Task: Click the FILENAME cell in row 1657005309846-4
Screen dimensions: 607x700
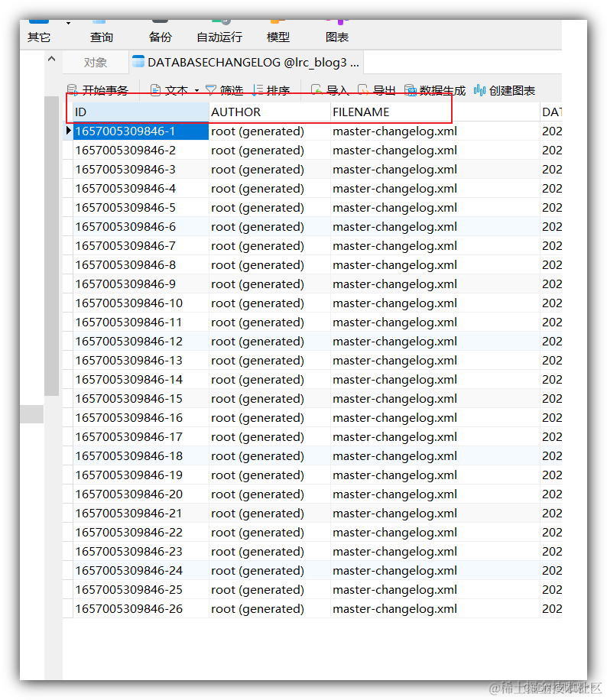Action: click(435, 189)
